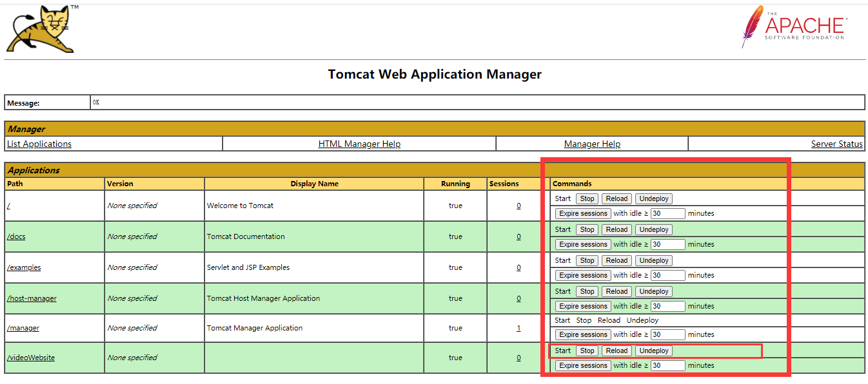
Task: Open the /host-manager path link
Action: [32, 298]
